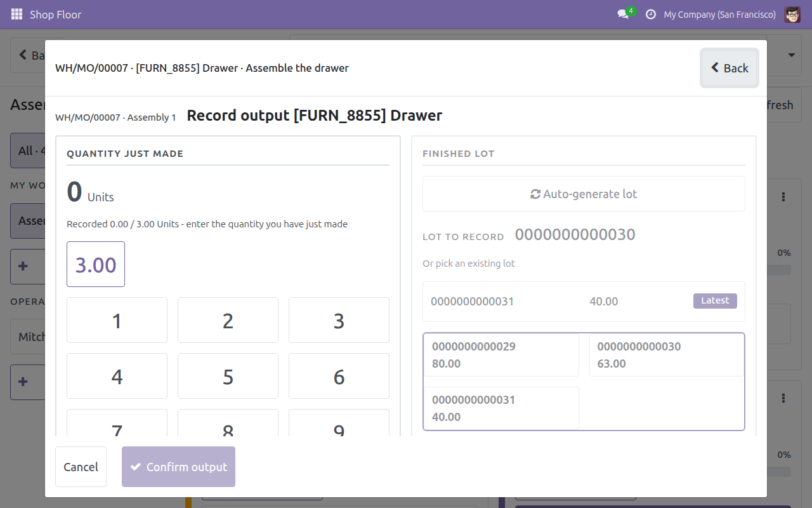Tap keypad digit 1
Image resolution: width=812 pixels, height=508 pixels.
point(117,321)
